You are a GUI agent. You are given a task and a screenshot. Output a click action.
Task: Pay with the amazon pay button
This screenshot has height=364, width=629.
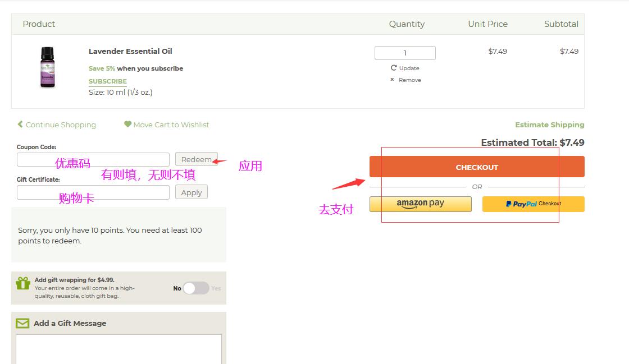coord(421,204)
